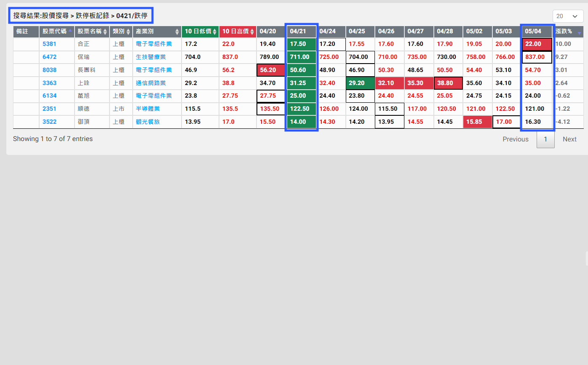Click the 04/21 date column header
The height and width of the screenshot is (365, 588).
coord(301,32)
